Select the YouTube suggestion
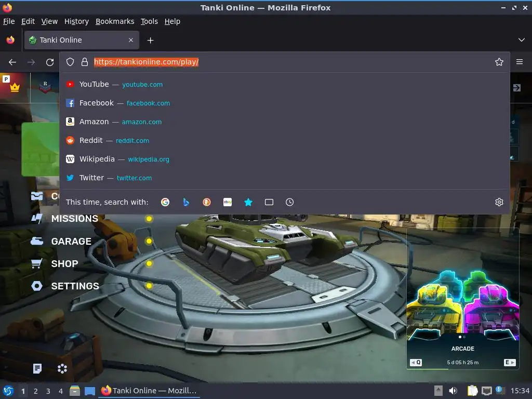The height and width of the screenshot is (399, 532). pos(284,85)
